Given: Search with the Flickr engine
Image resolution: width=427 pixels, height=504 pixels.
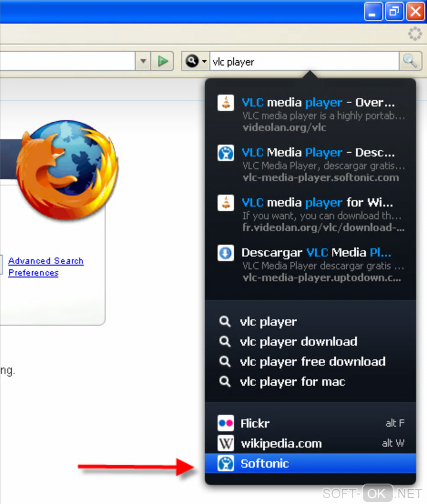Looking at the screenshot, I should [310, 423].
